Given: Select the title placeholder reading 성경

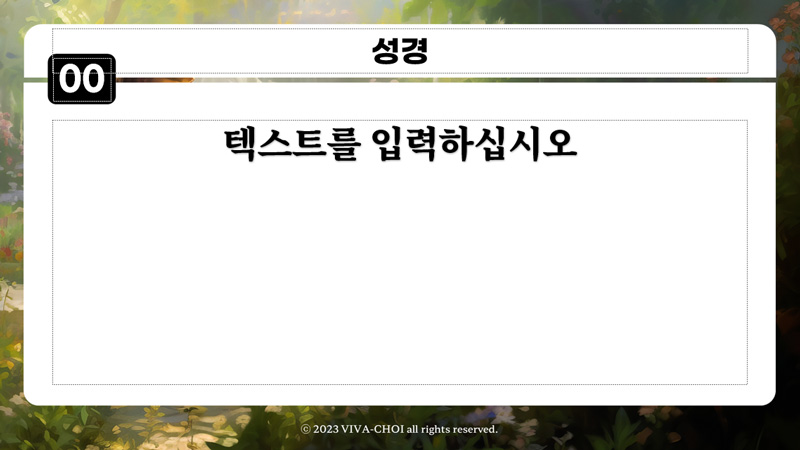Looking at the screenshot, I should point(400,51).
